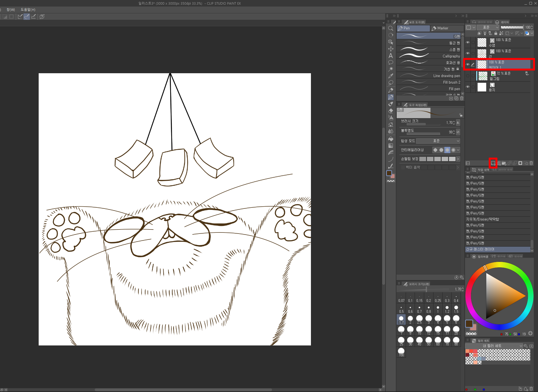Screen dimensions: 538x392
Task: Click the new raster layer icon
Action: coord(493,163)
